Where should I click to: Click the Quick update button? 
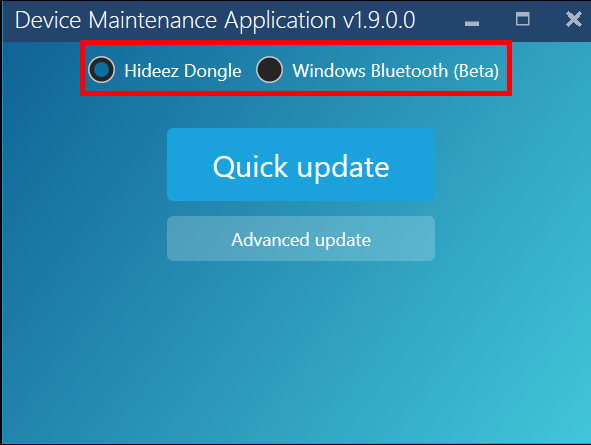point(301,164)
